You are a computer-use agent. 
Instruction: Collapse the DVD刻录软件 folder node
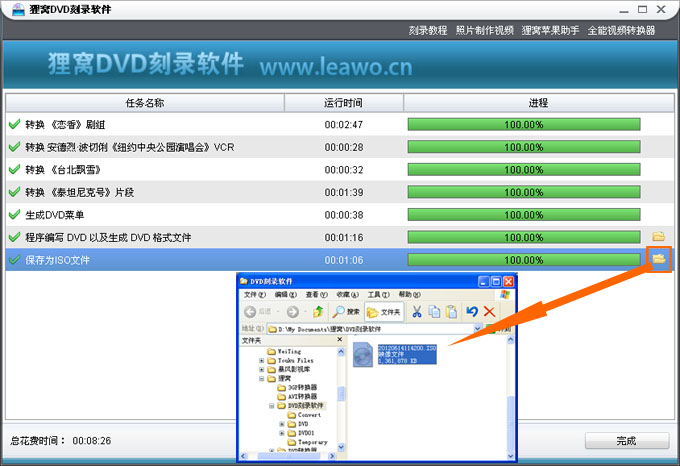pyautogui.click(x=272, y=406)
